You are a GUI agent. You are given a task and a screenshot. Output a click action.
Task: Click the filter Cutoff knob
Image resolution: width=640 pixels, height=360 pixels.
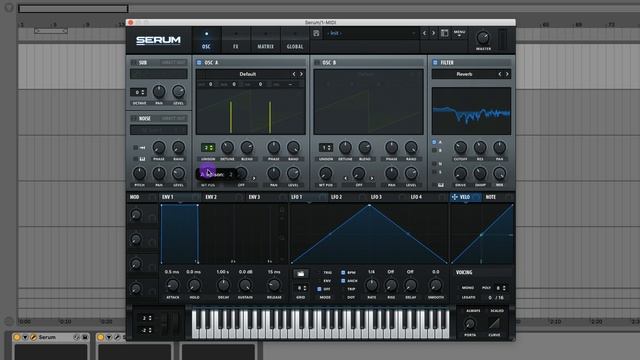pos(460,147)
